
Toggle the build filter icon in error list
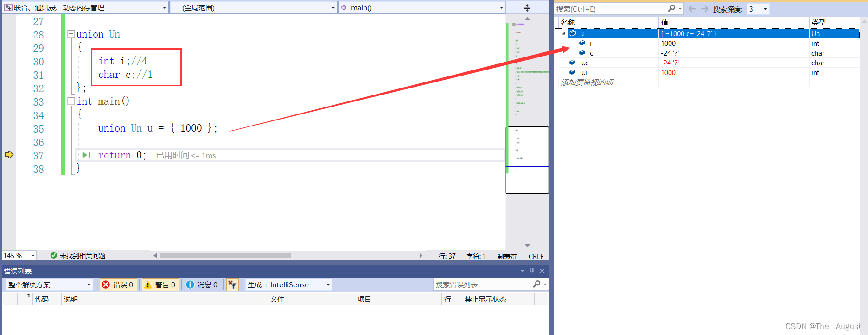(x=232, y=284)
